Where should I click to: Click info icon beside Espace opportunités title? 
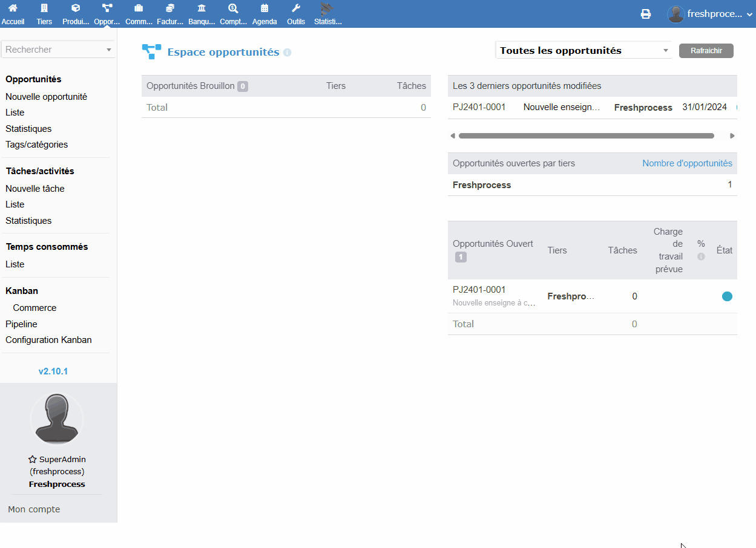point(287,53)
